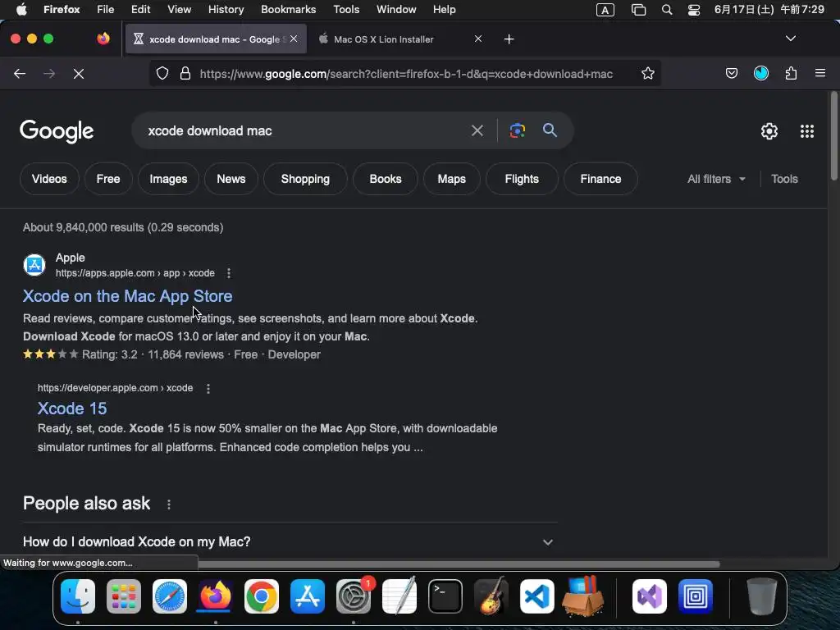Stop loading the page

[x=79, y=73]
